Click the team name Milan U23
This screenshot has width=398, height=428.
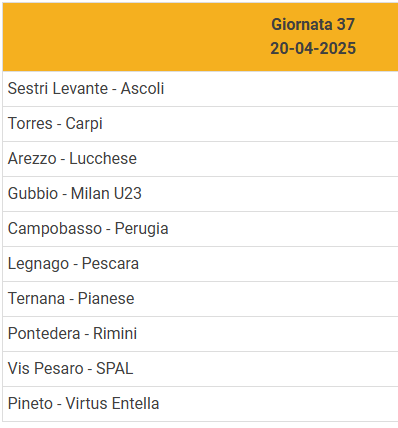point(106,194)
